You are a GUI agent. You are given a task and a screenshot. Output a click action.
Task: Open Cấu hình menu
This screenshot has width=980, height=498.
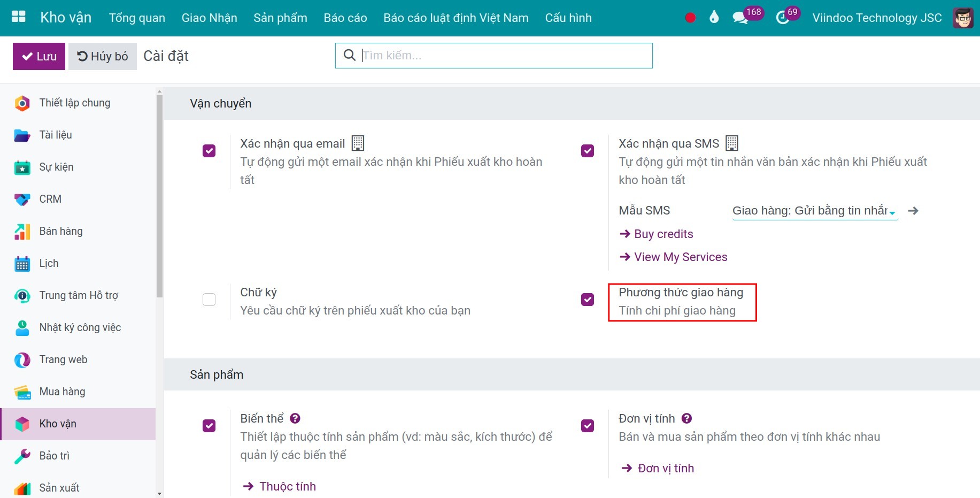568,18
